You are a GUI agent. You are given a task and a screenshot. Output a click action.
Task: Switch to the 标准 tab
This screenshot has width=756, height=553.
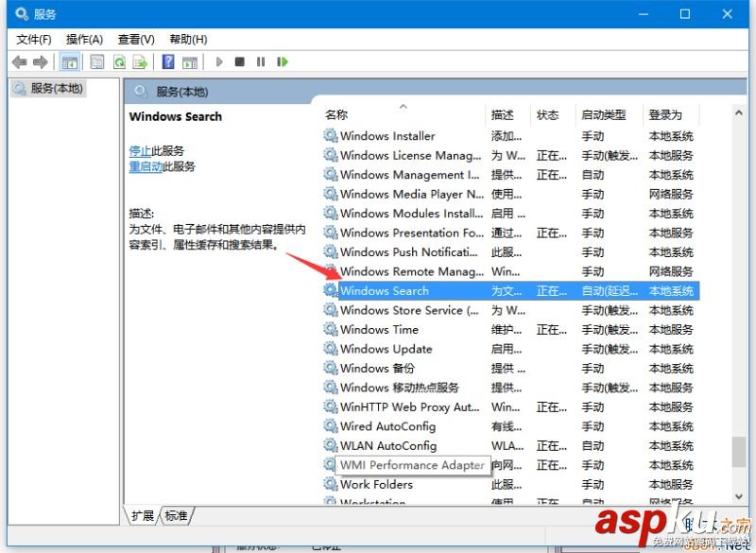175,517
